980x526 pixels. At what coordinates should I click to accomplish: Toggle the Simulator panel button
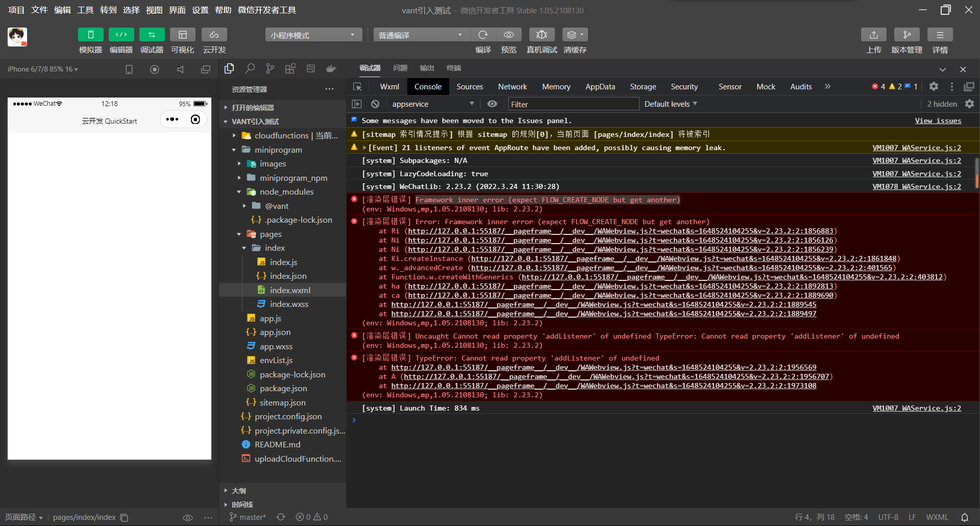click(x=90, y=35)
